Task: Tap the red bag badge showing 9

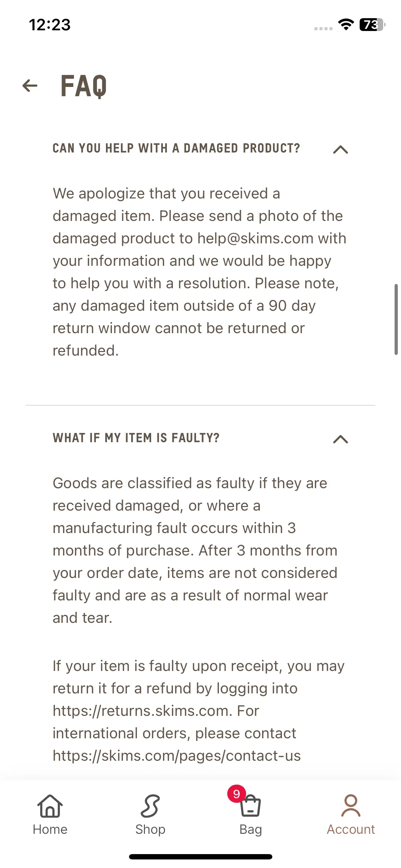Action: pyautogui.click(x=236, y=794)
